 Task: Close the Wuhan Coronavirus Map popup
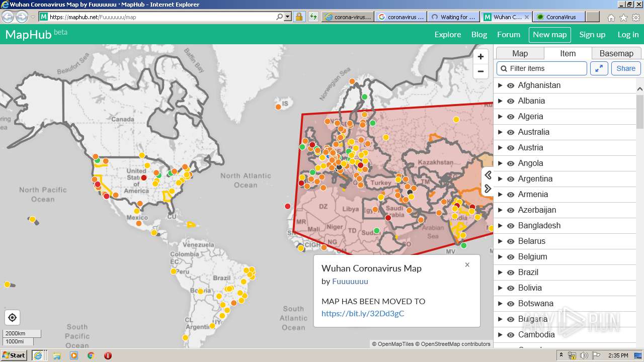[x=467, y=265]
